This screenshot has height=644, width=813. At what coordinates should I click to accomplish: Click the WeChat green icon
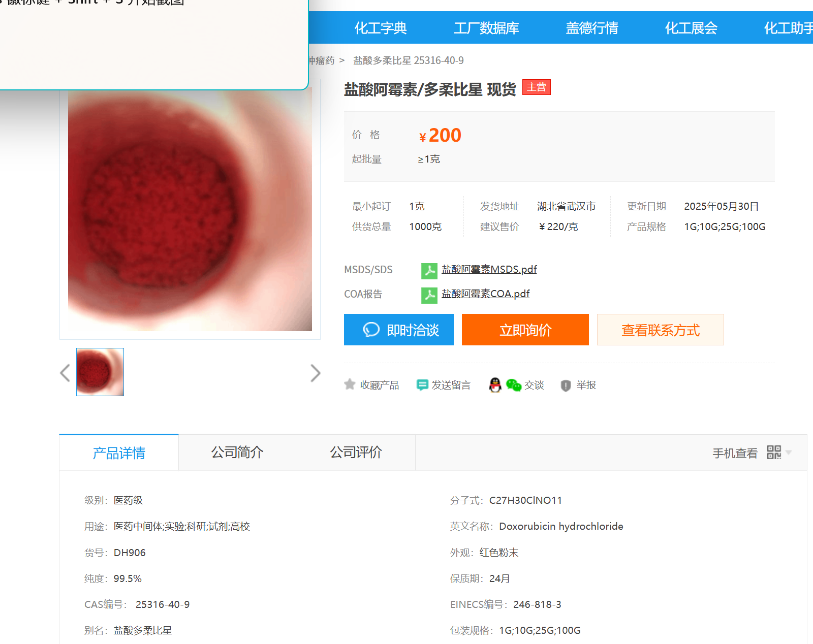pyautogui.click(x=514, y=385)
